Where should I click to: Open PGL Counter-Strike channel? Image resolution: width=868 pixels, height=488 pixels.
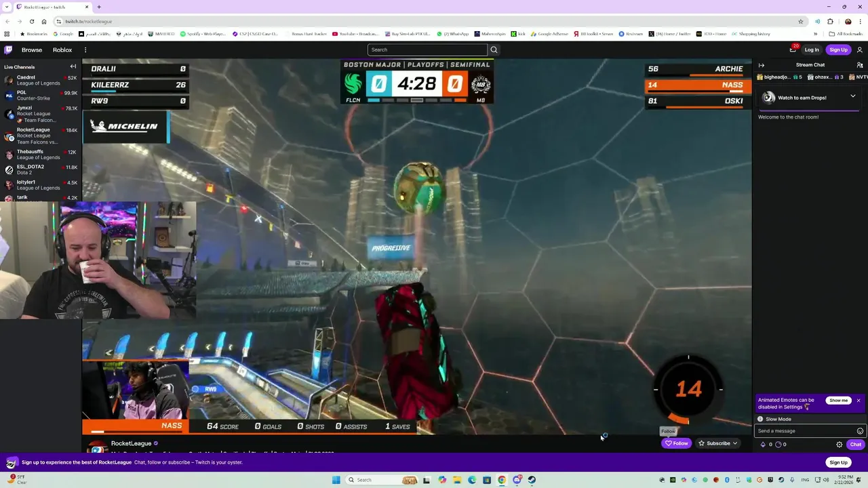(41, 95)
